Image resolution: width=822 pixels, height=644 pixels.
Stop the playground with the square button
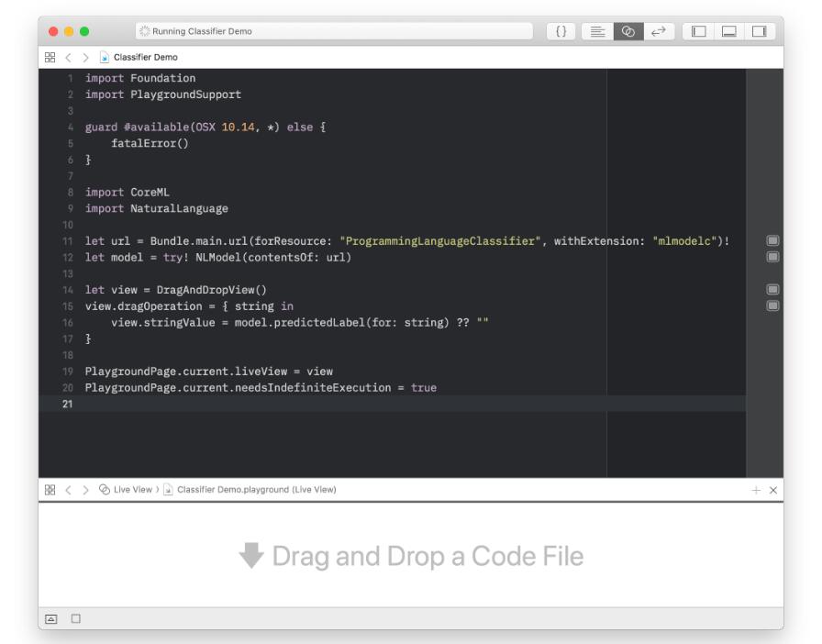click(x=76, y=618)
